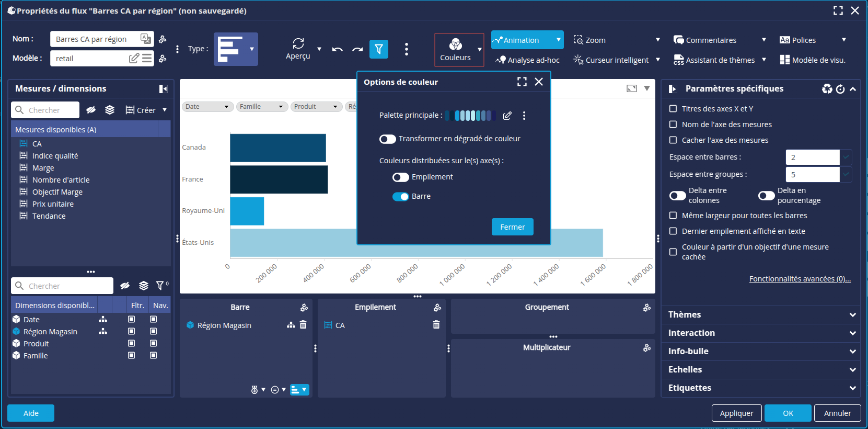Turn off the Barre color distribution toggle
Viewport: 868px width, 429px height.
[401, 197]
